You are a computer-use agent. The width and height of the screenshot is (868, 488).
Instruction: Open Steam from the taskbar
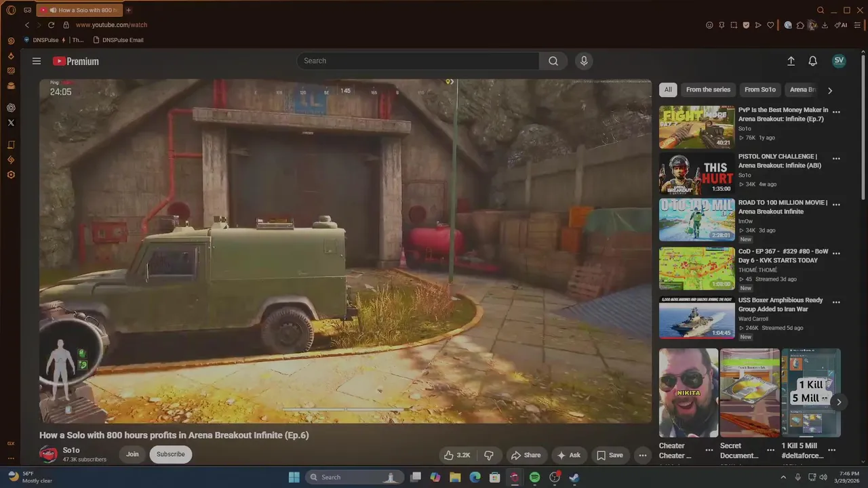[x=574, y=477]
